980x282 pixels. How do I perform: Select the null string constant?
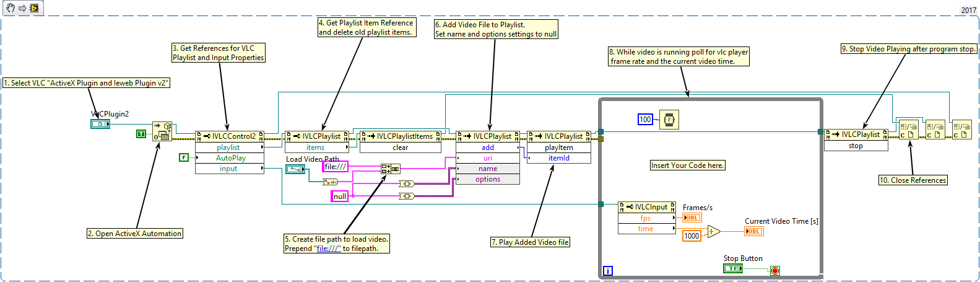pos(340,196)
